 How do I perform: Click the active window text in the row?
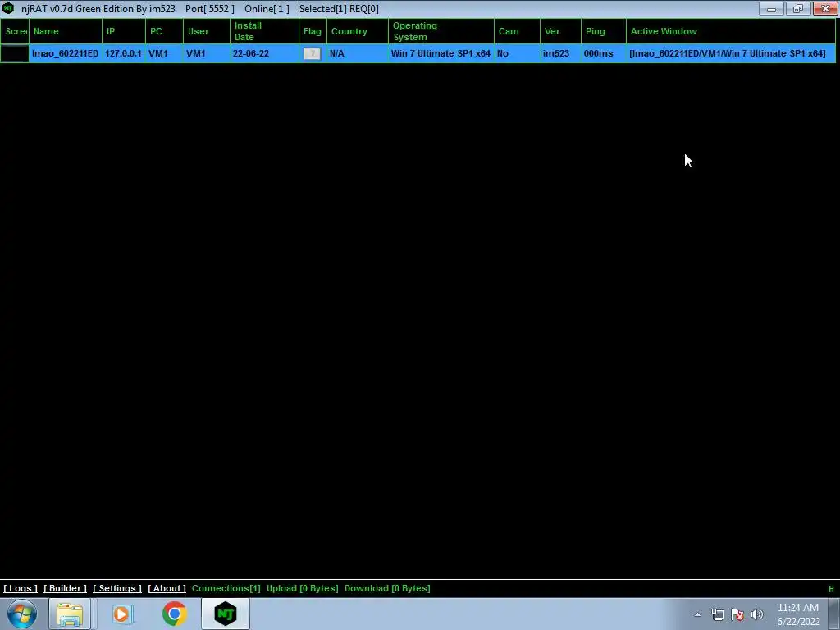point(728,53)
